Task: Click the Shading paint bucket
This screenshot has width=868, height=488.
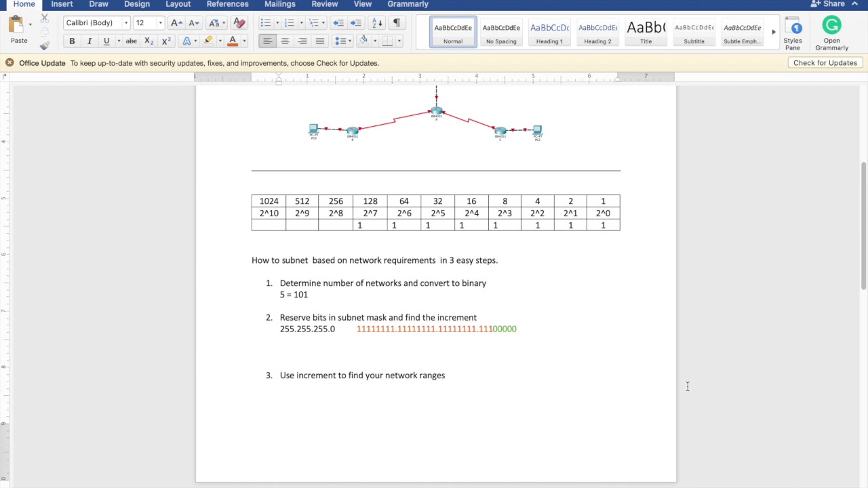Action: coord(363,41)
